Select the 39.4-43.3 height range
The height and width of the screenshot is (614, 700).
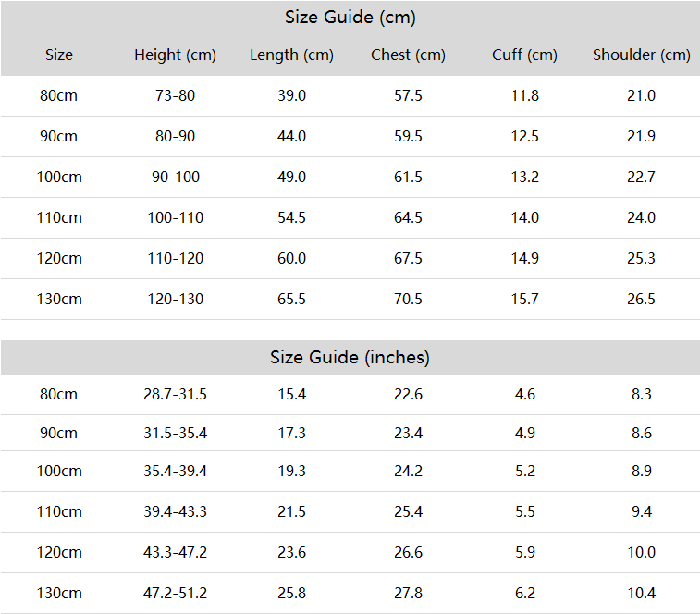175,511
